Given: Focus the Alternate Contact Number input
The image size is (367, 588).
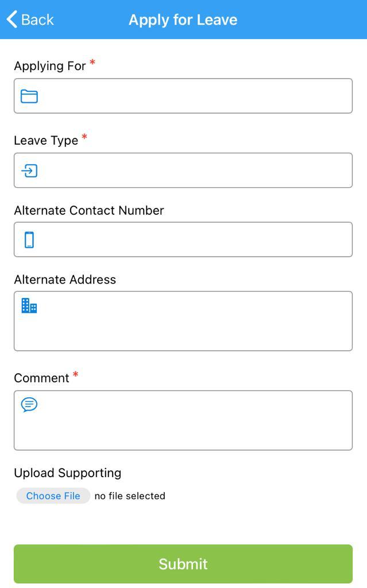Looking at the screenshot, I should click(x=195, y=239).
